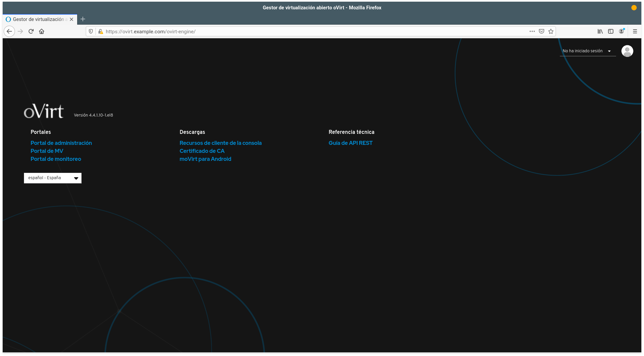This screenshot has width=644, height=356.
Task: Open Portal de monitoreo link
Action: (56, 159)
